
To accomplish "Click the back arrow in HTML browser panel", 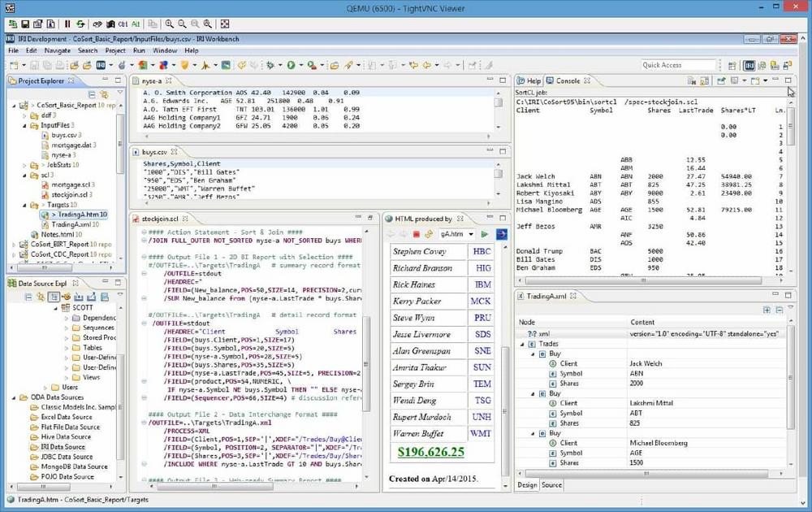I will [x=391, y=234].
